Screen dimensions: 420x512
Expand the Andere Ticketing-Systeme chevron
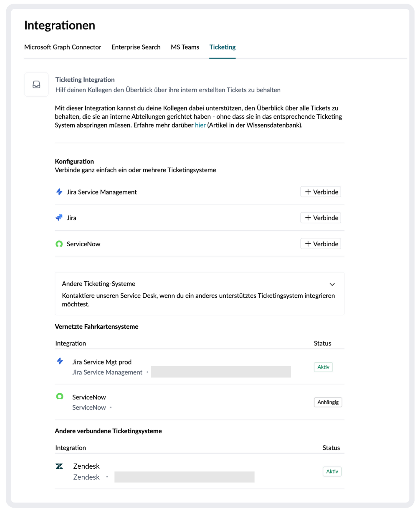pyautogui.click(x=332, y=284)
